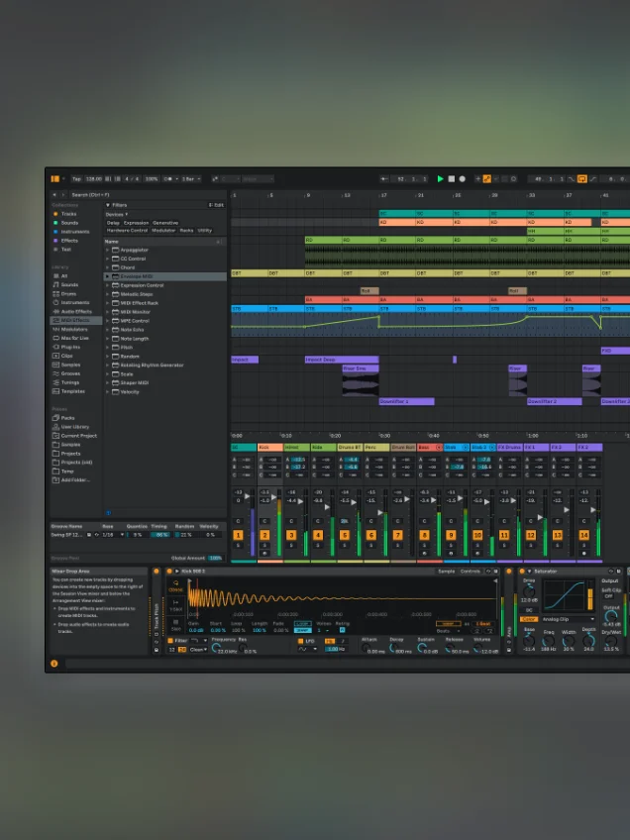Select the Delay filter tag
Screen dimensions: 630x840
pyautogui.click(x=113, y=223)
